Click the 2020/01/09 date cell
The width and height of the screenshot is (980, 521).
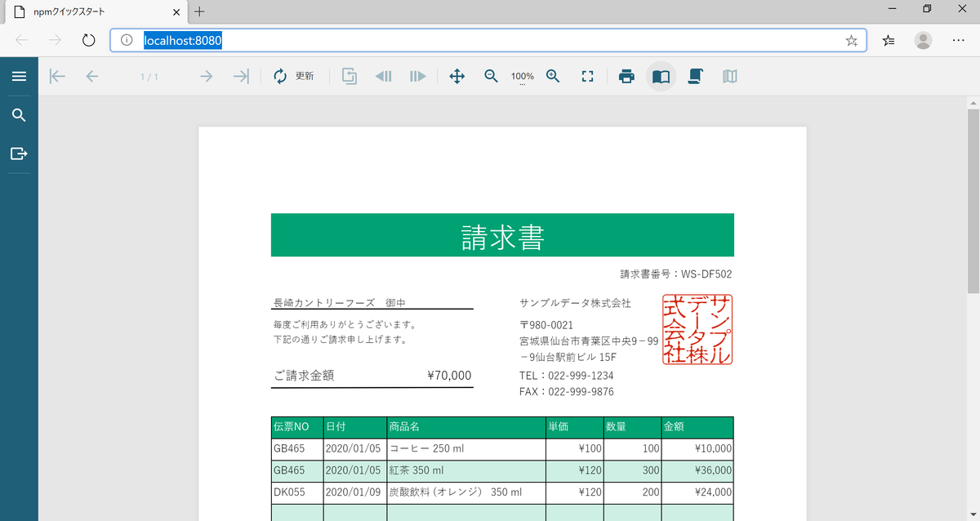coord(355,492)
